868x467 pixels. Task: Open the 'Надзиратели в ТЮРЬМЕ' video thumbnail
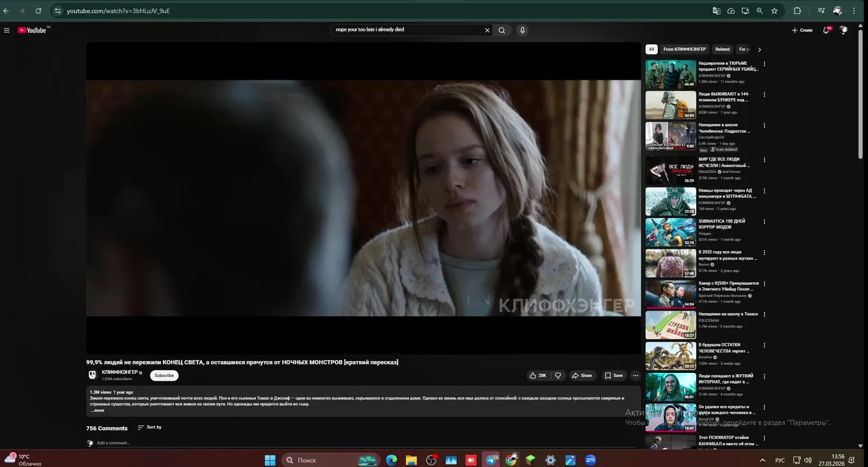point(670,74)
